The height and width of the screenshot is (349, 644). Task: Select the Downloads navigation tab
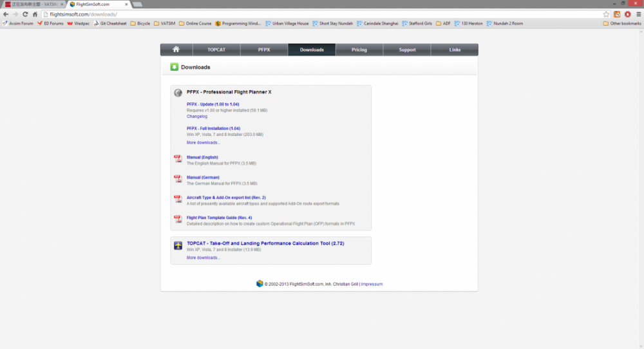coord(312,50)
